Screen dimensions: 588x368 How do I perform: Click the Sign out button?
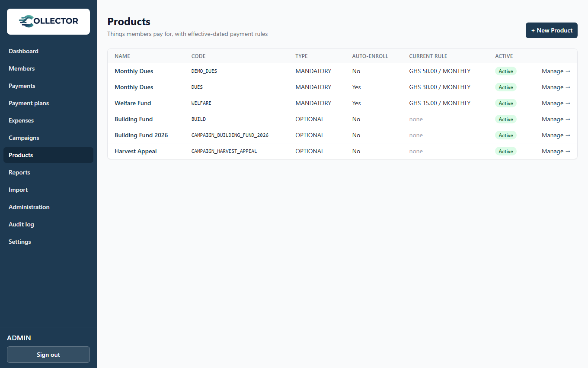pos(48,355)
